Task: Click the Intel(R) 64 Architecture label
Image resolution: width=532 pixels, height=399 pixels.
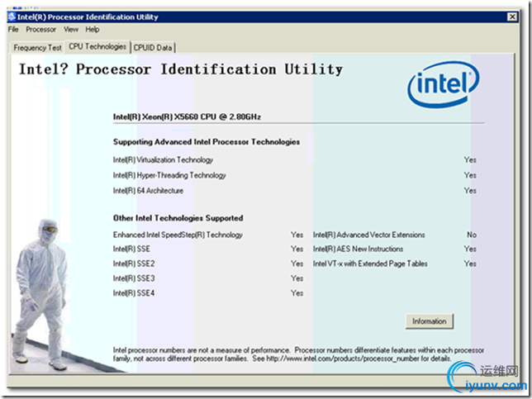Action: (148, 191)
